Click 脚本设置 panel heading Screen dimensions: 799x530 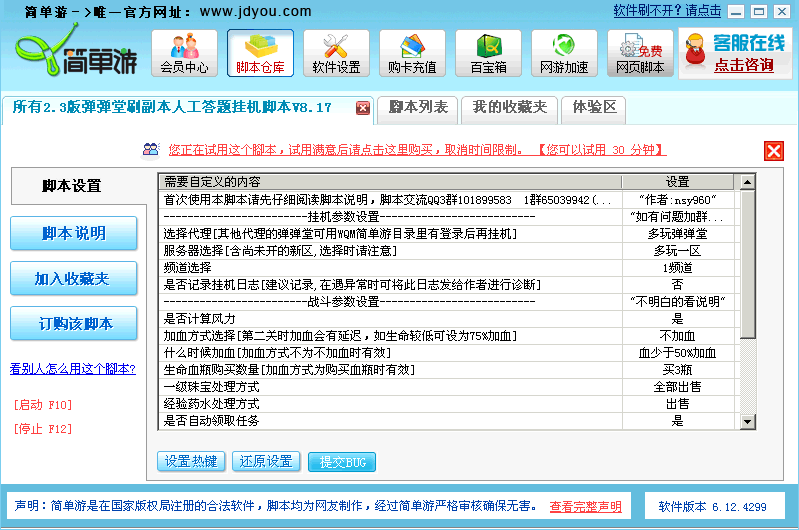coord(72,186)
